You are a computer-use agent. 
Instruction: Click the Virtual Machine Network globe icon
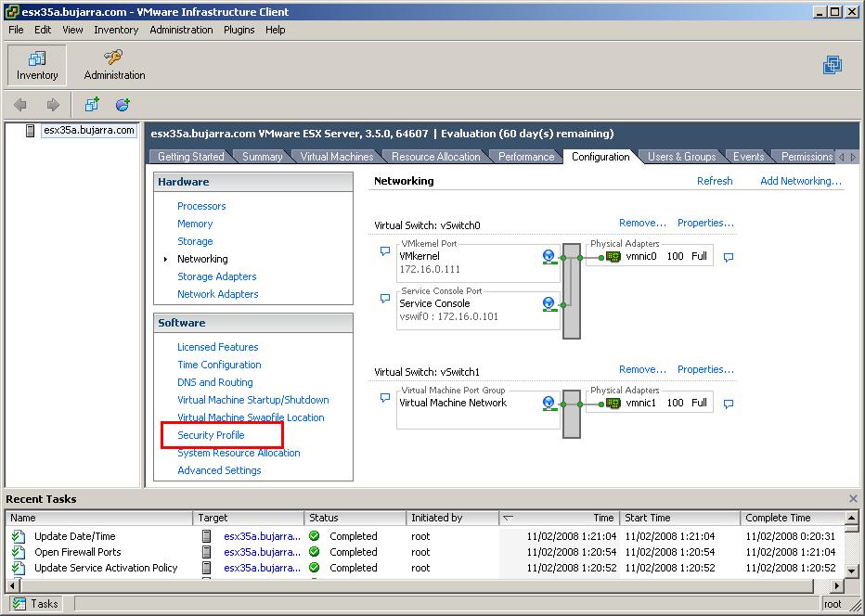tap(549, 404)
